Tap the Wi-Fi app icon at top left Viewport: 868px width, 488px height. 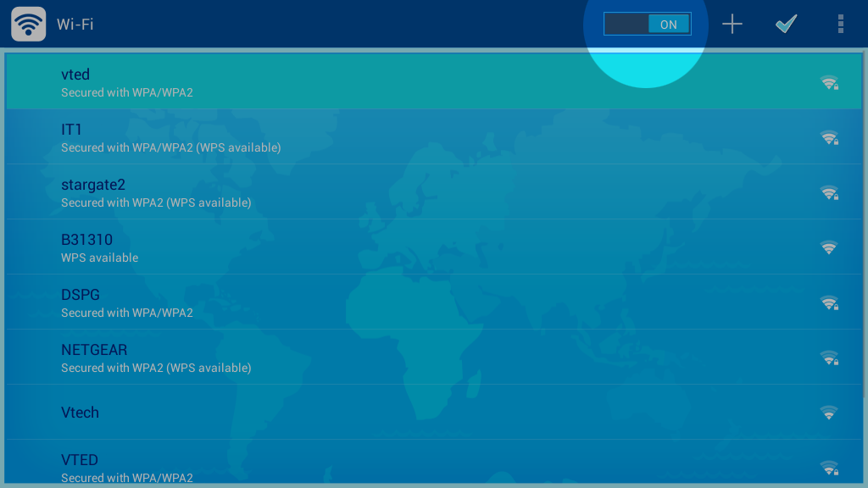pyautogui.click(x=28, y=24)
